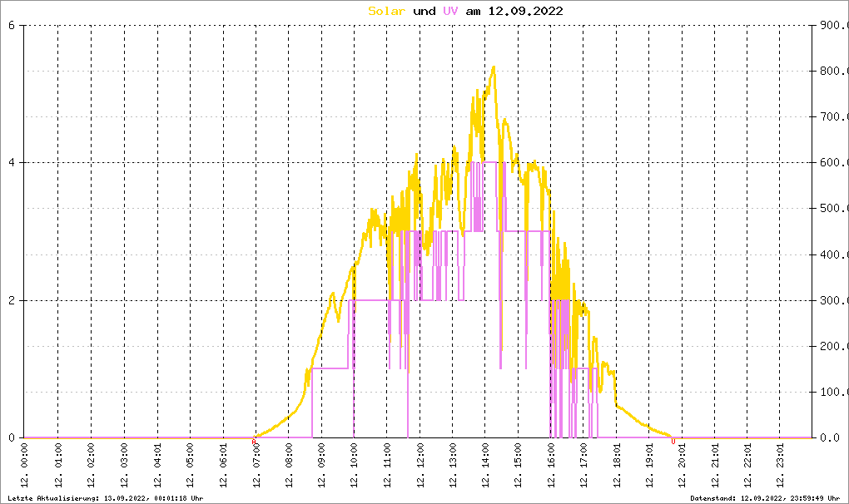The height and width of the screenshot is (504, 849).
Task: Click the red zero marker at sunrise
Action: [x=254, y=441]
